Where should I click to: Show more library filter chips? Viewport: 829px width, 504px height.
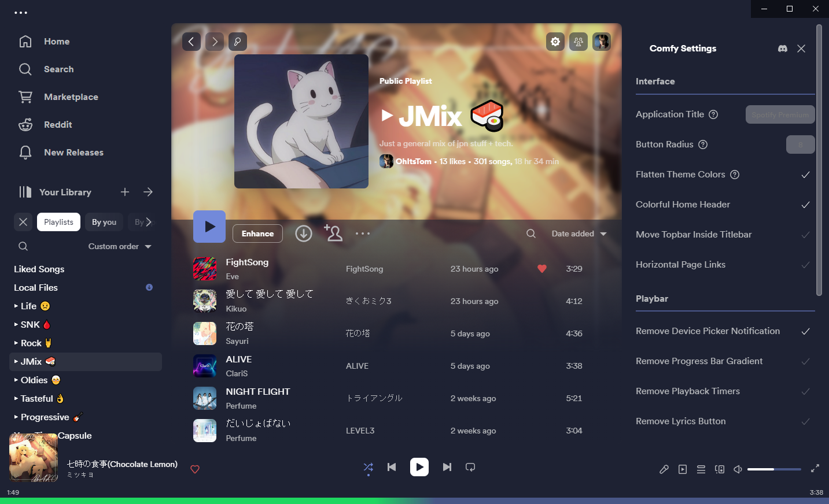pos(149,222)
